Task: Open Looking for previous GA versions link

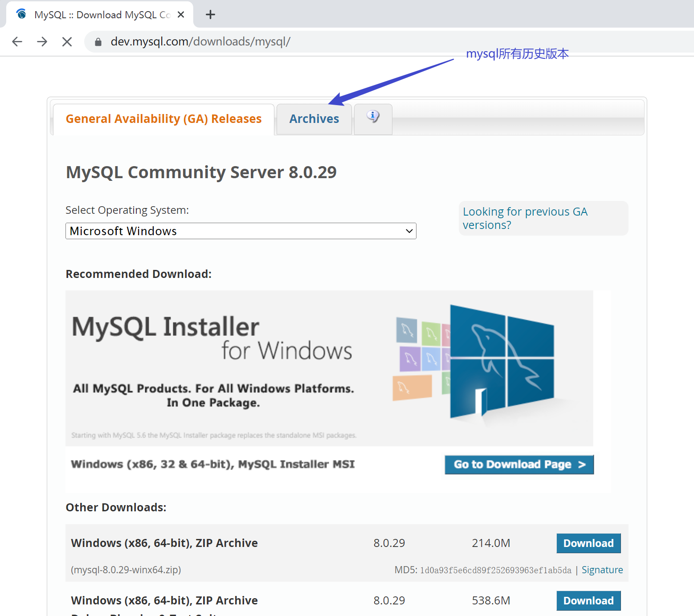Action: (525, 218)
